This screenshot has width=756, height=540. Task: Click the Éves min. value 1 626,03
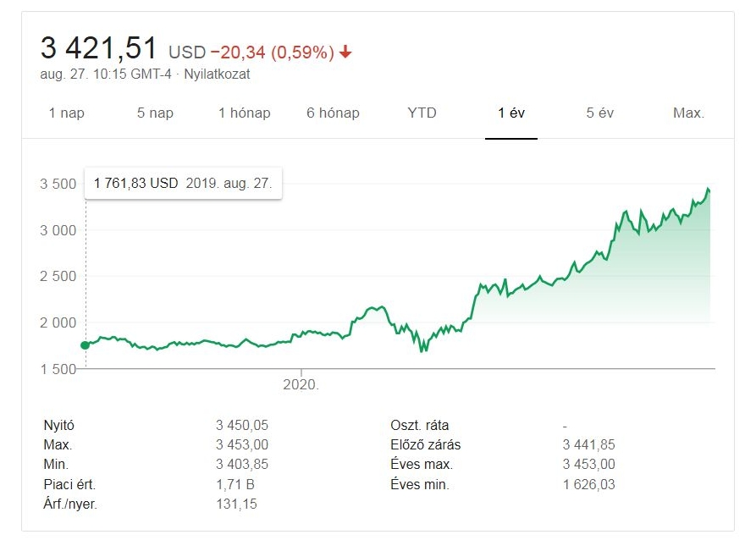click(588, 485)
